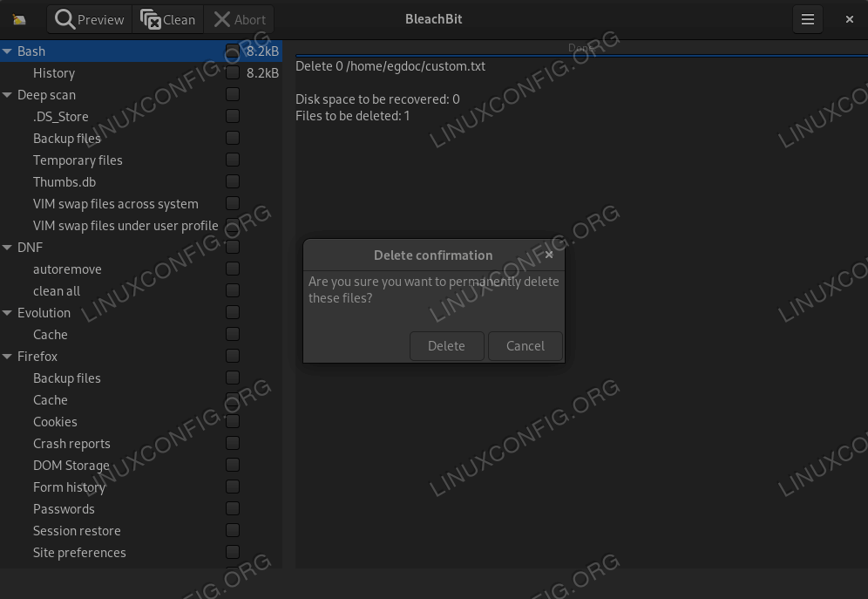
Task: Click the 8.2kB size next to History
Action: [x=262, y=73]
